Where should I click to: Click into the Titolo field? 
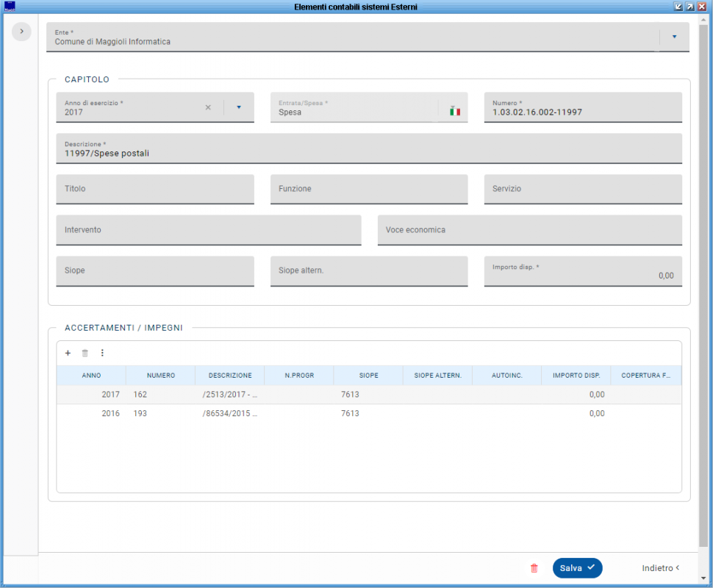click(154, 189)
